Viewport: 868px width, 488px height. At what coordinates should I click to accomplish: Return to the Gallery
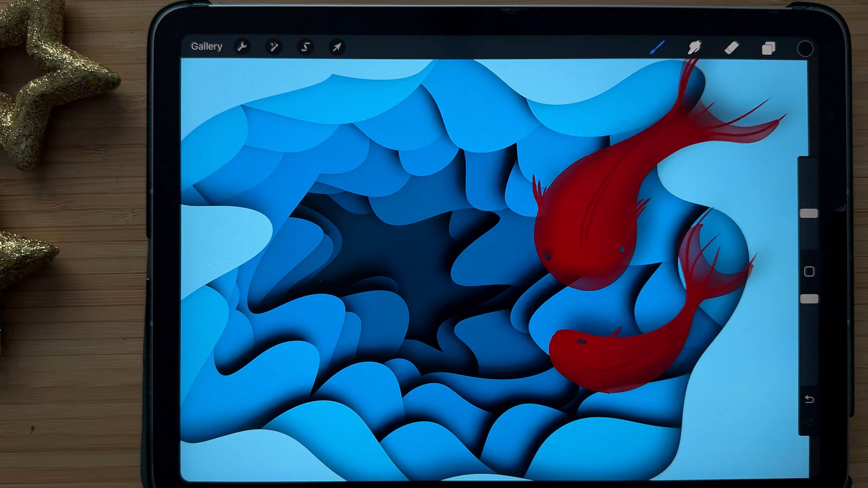point(207,47)
